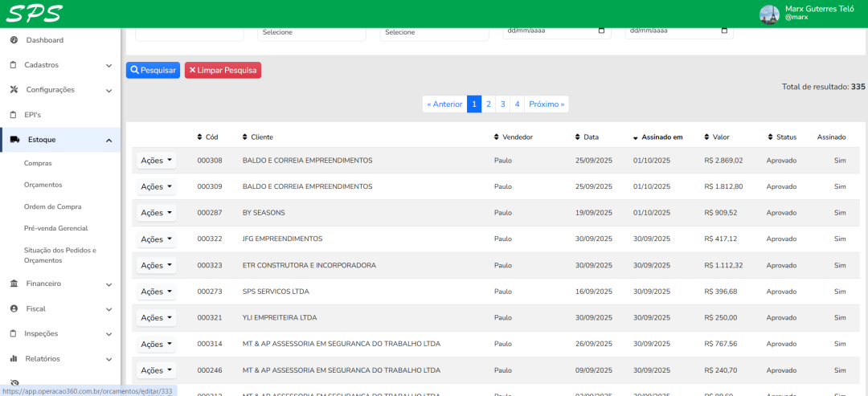Toggle sort order on Status column
Viewport: 868px width, 396px height.
click(x=770, y=137)
